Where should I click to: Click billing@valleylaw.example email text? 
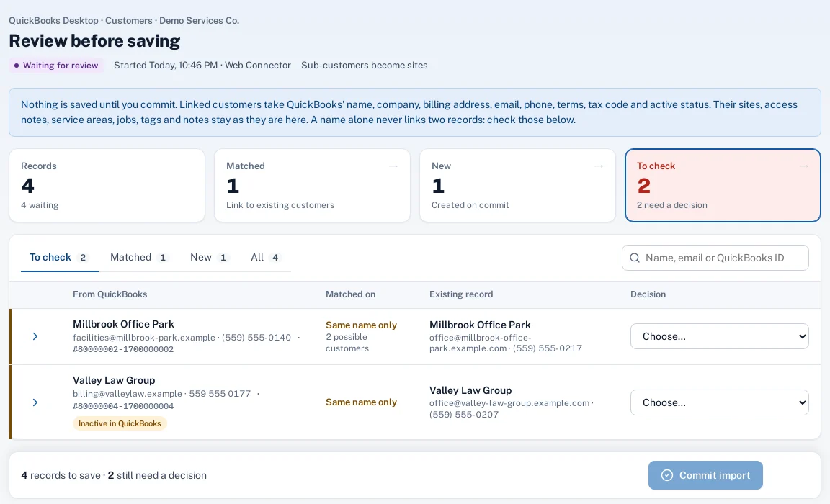tap(128, 394)
